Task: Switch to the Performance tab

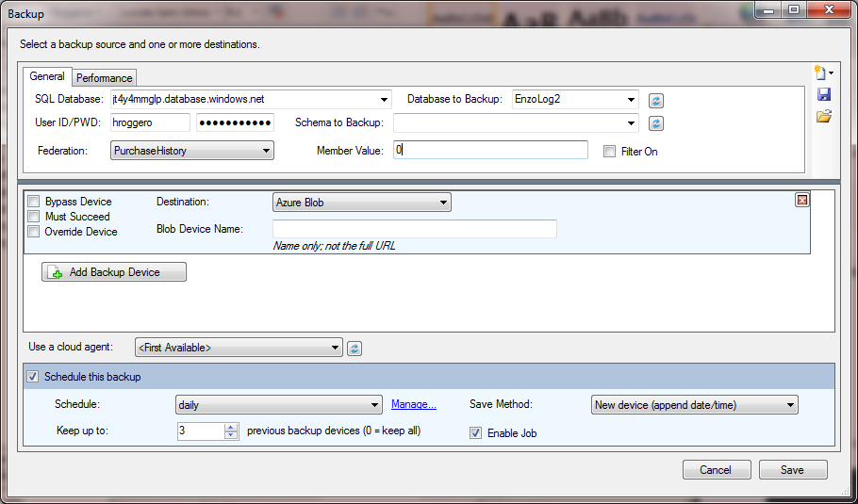Action: pyautogui.click(x=104, y=78)
